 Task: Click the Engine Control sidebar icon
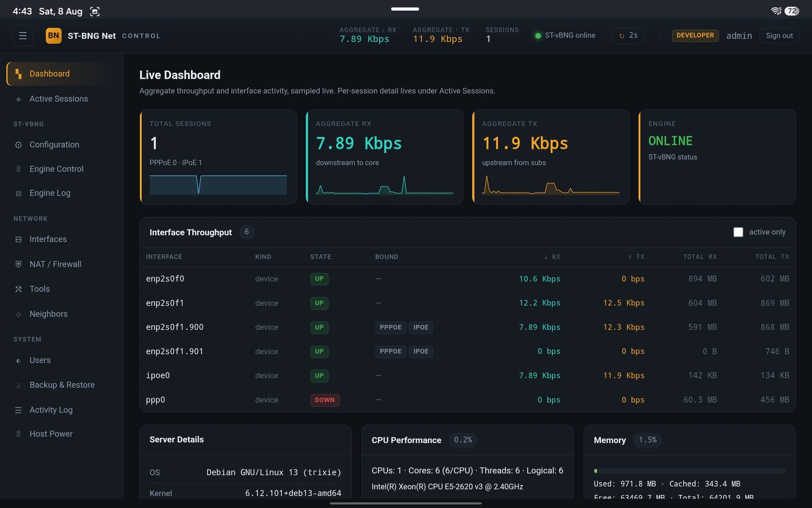(18, 169)
